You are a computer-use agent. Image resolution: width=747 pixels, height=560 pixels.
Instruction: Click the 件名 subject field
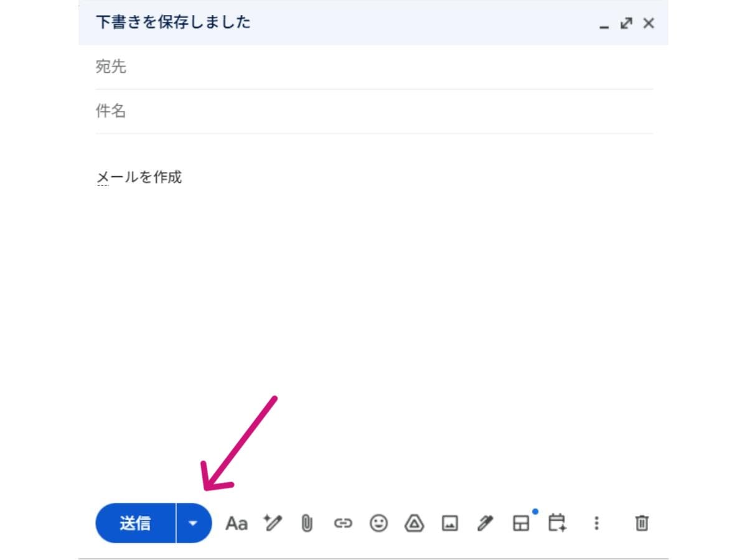pyautogui.click(x=249, y=111)
